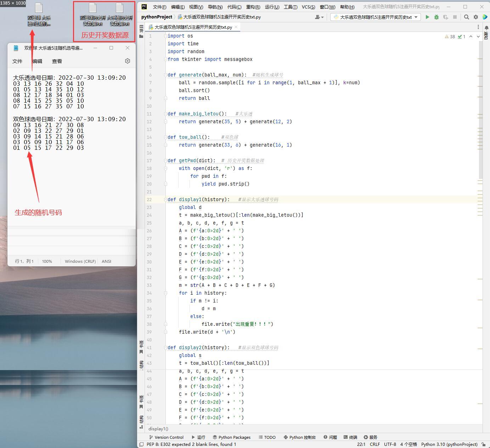
Task: Open the 服务 tool window
Action: point(371,437)
